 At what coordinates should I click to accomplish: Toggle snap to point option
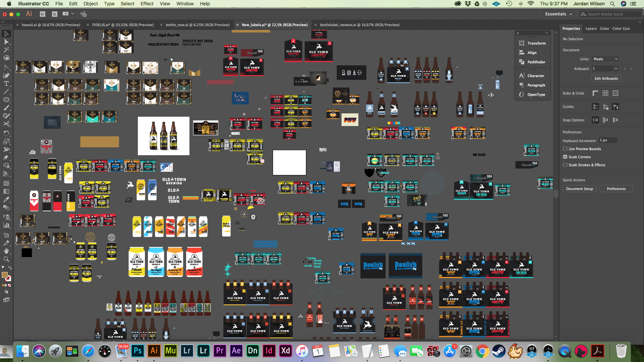click(595, 120)
